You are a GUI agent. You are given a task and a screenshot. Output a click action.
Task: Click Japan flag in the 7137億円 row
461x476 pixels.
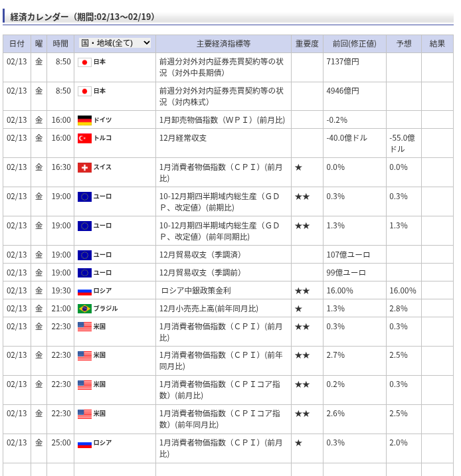pos(84,62)
